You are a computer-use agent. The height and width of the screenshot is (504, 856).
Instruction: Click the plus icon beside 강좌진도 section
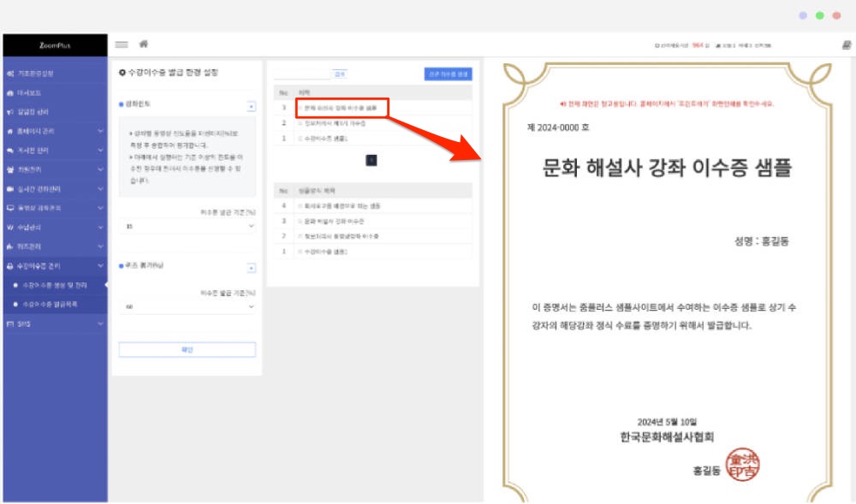(251, 106)
